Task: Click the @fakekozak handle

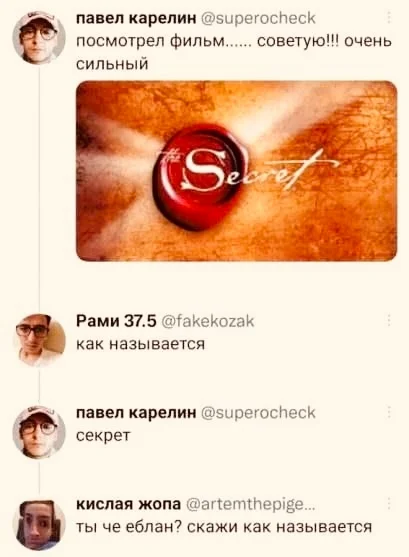Action: coord(208,321)
